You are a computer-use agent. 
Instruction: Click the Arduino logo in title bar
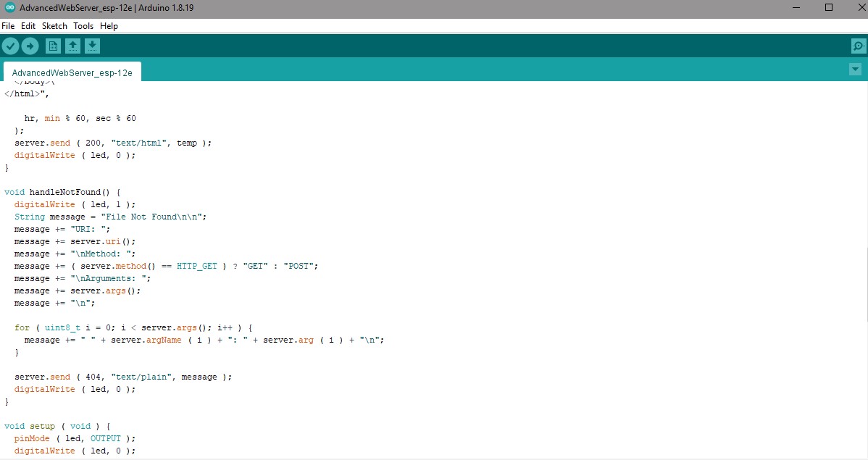(10, 8)
